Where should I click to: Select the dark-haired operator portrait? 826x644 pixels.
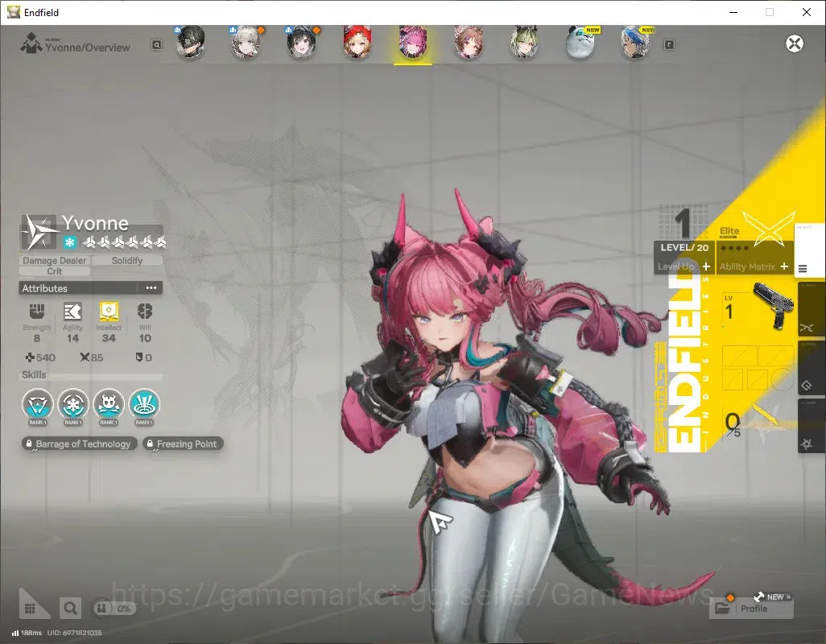[x=190, y=43]
